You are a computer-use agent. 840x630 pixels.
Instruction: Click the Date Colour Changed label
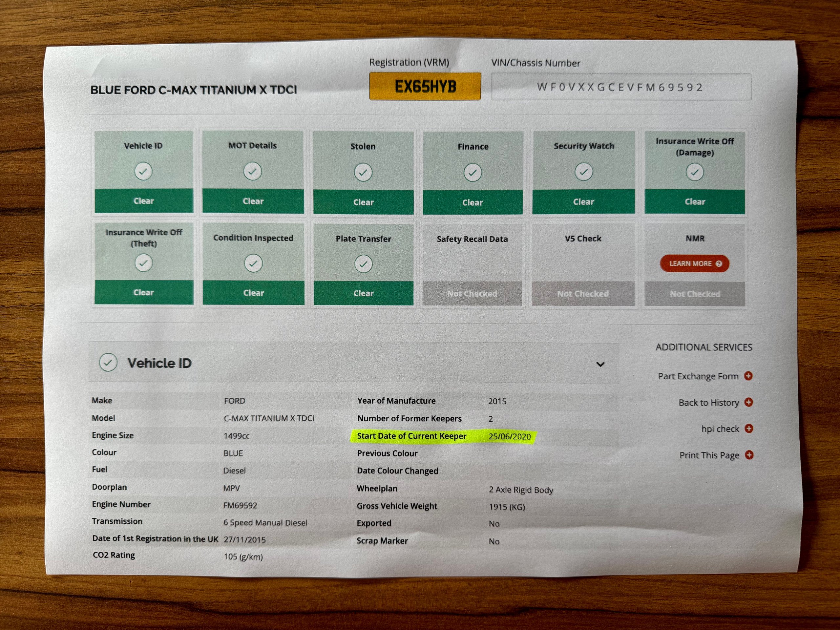click(x=397, y=471)
